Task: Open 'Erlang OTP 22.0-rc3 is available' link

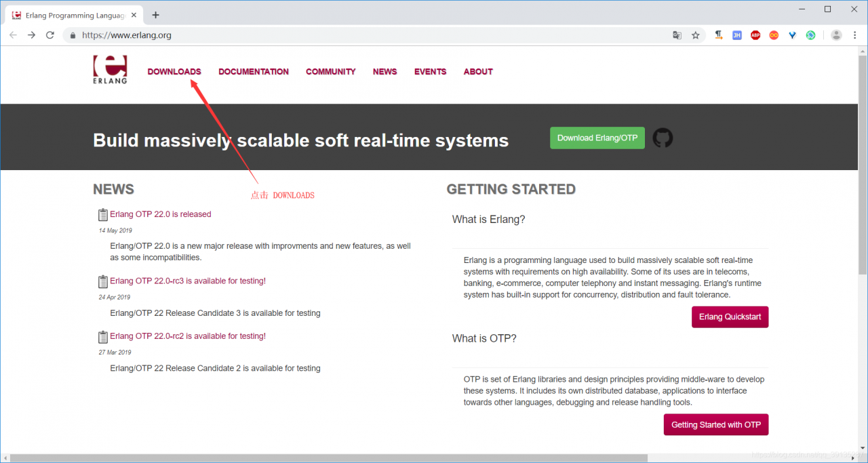Action: (x=188, y=281)
